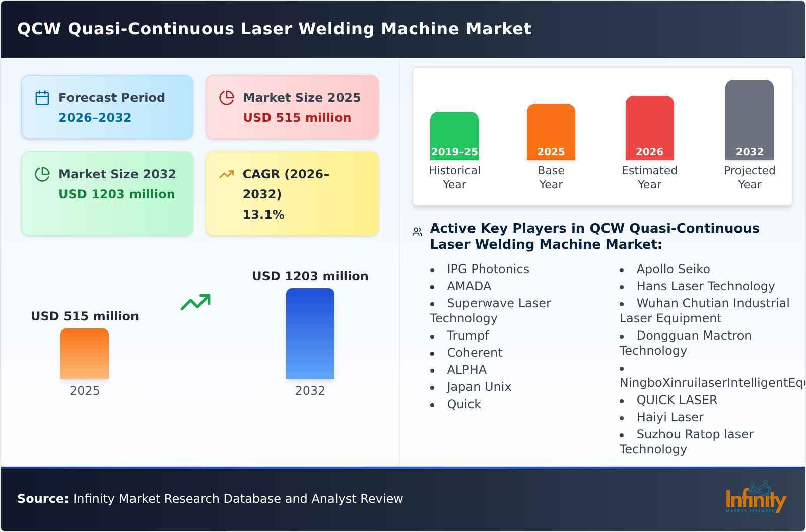Click 'Haiyi Laser' in key players list

[670, 417]
